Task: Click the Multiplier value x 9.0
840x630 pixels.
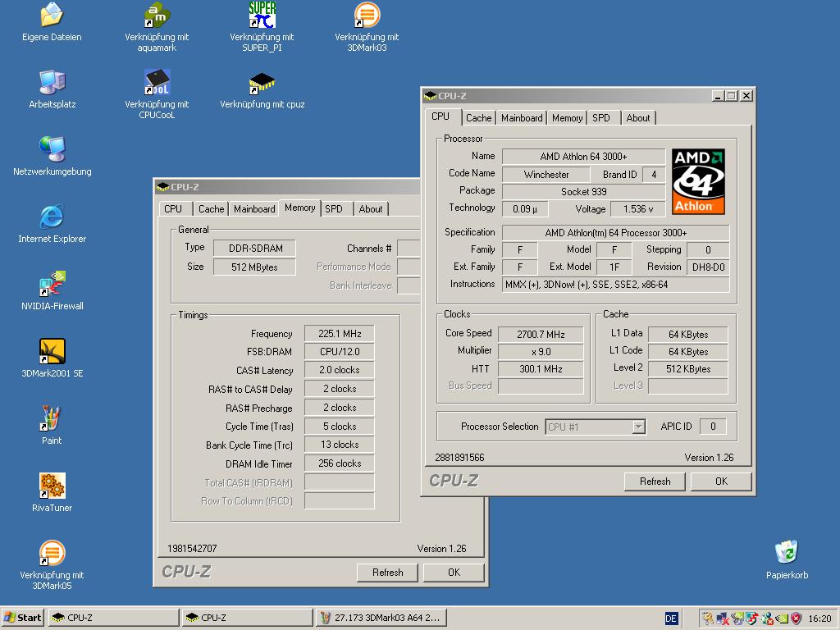Action: 541,351
